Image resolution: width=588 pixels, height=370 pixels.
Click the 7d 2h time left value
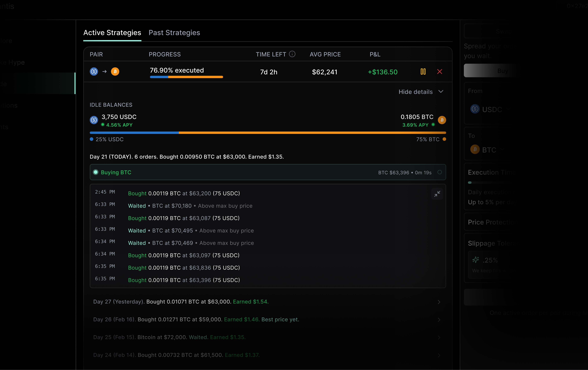pyautogui.click(x=269, y=72)
